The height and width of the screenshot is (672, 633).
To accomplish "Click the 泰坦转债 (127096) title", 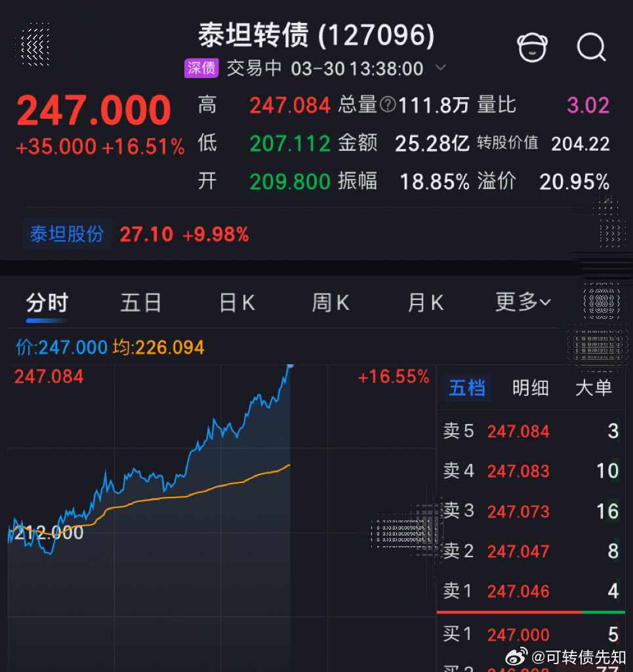I will pos(316,35).
